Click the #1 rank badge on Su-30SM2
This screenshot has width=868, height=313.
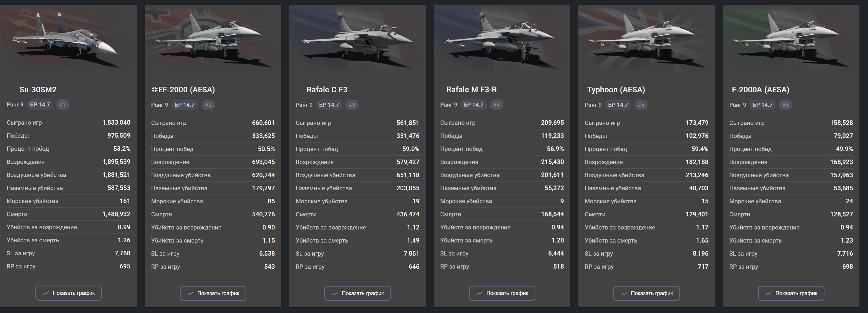(63, 105)
